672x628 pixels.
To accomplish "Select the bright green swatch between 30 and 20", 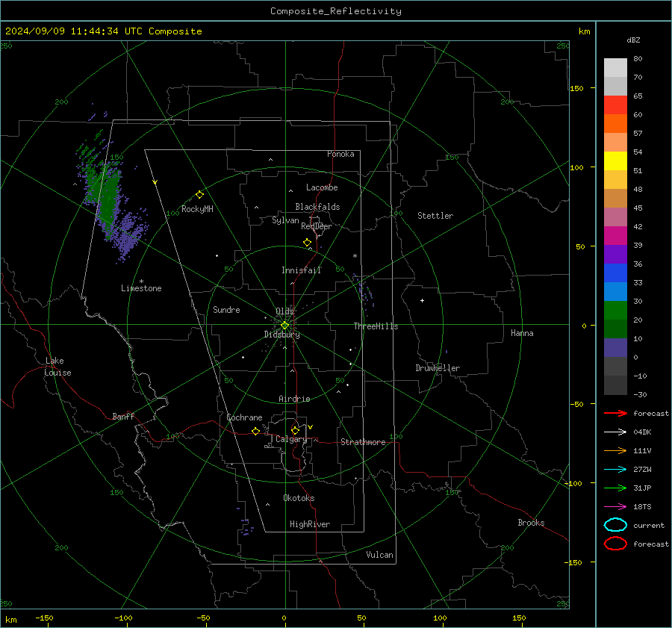I will point(615,311).
